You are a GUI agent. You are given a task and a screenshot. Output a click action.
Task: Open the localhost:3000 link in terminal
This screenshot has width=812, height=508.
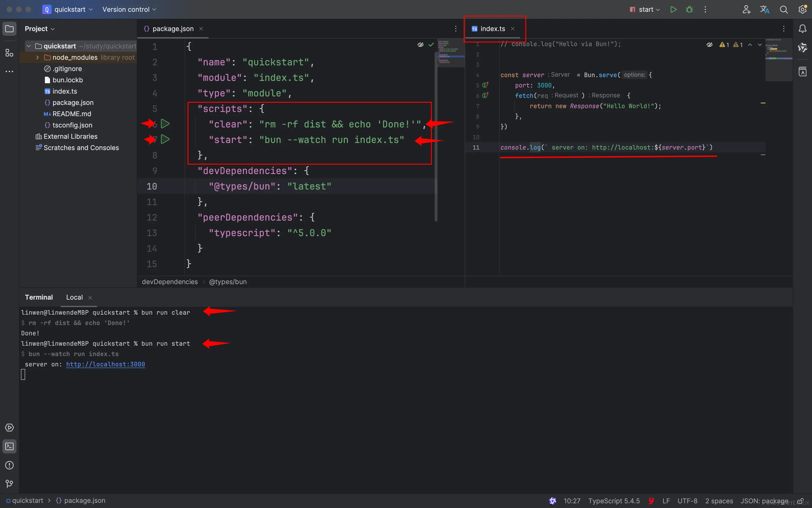(105, 364)
